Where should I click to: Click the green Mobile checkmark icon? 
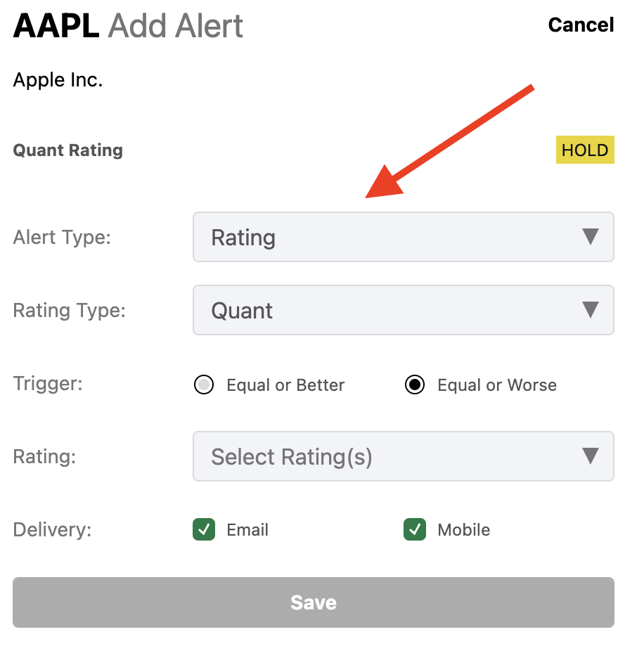coord(414,529)
